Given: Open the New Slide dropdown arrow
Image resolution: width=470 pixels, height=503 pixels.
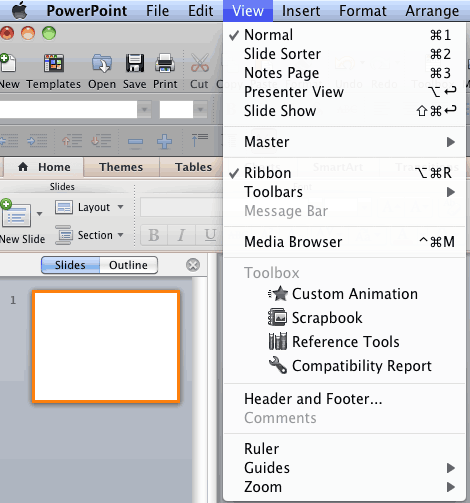Looking at the screenshot, I should tap(39, 214).
